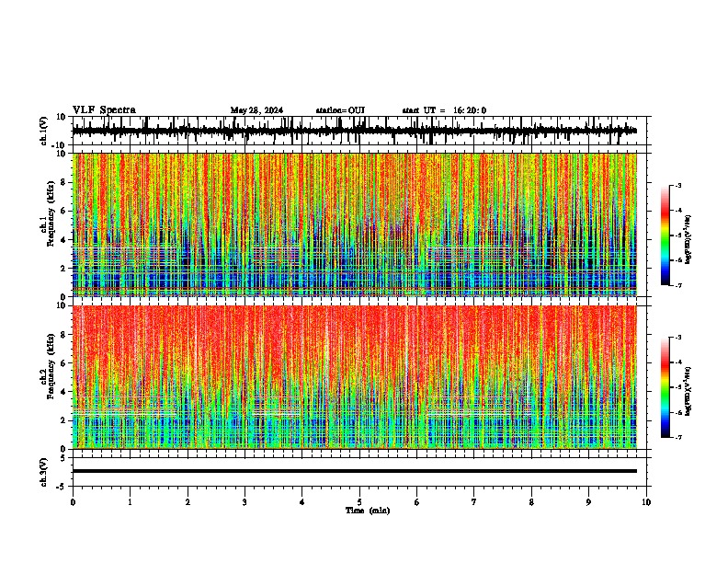Click the "station=OUI" header label
This screenshot has width=728, height=563.
coord(340,110)
